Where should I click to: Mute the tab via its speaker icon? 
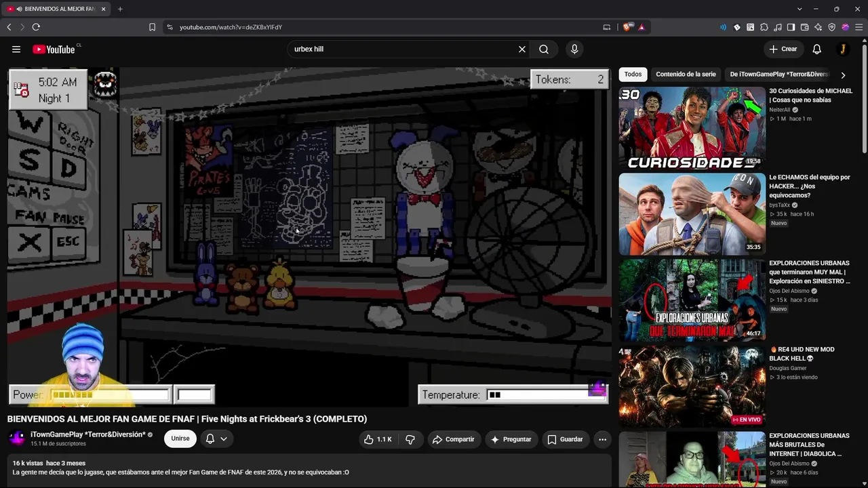18,9
